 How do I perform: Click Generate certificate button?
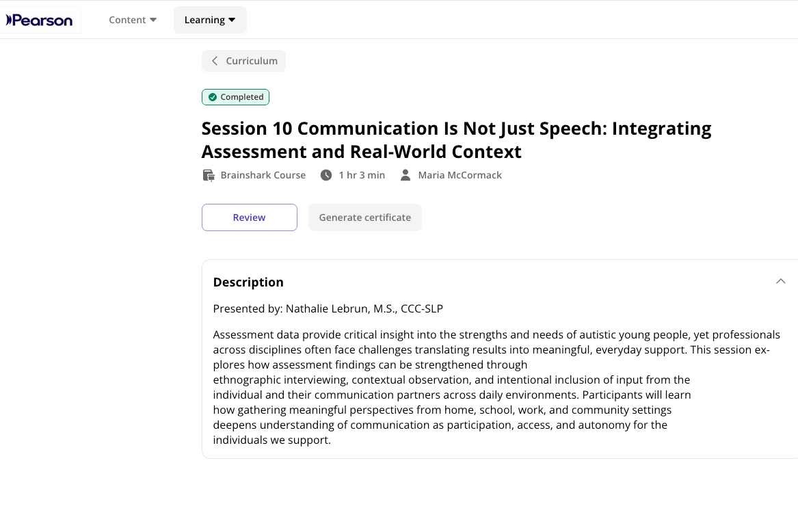365,217
